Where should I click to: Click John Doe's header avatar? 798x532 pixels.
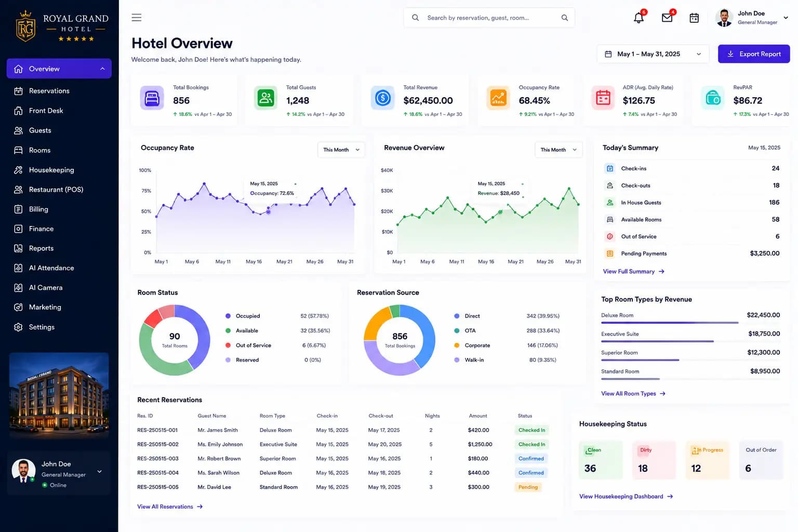[724, 18]
